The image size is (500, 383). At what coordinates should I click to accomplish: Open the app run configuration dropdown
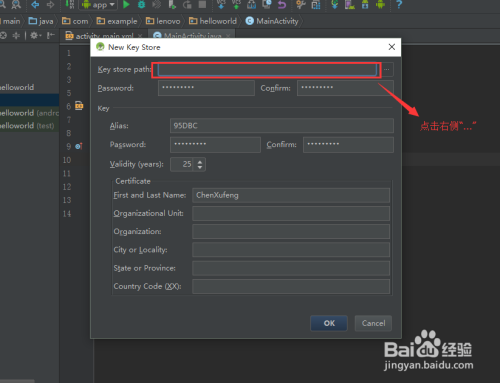click(97, 5)
